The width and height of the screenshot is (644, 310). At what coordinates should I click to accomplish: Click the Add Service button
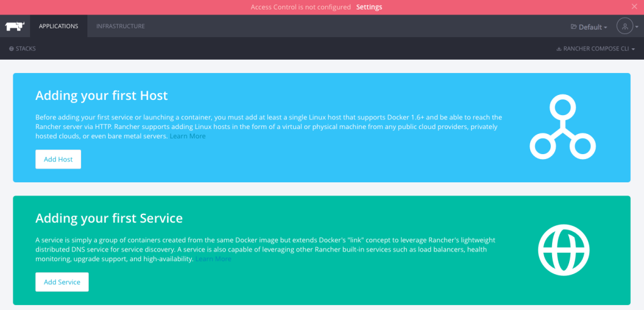tap(62, 282)
